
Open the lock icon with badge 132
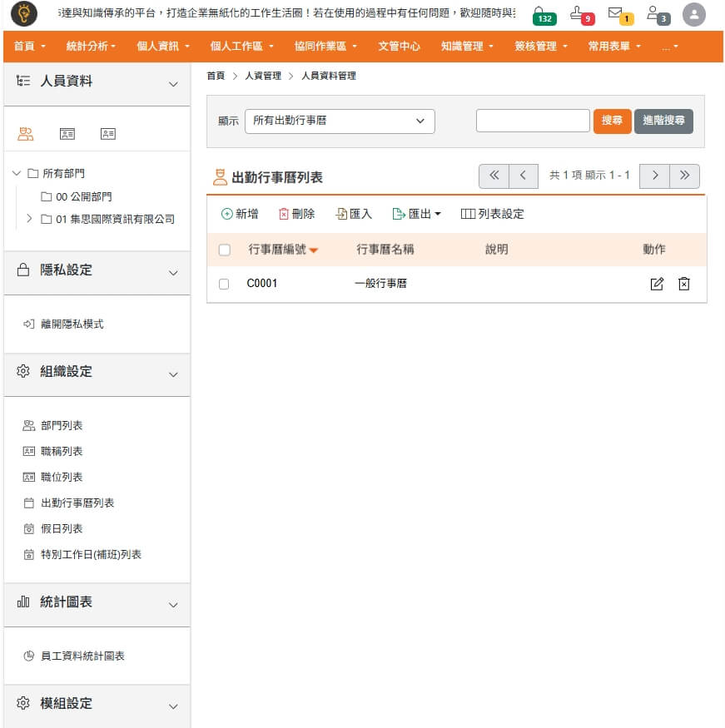tap(542, 14)
